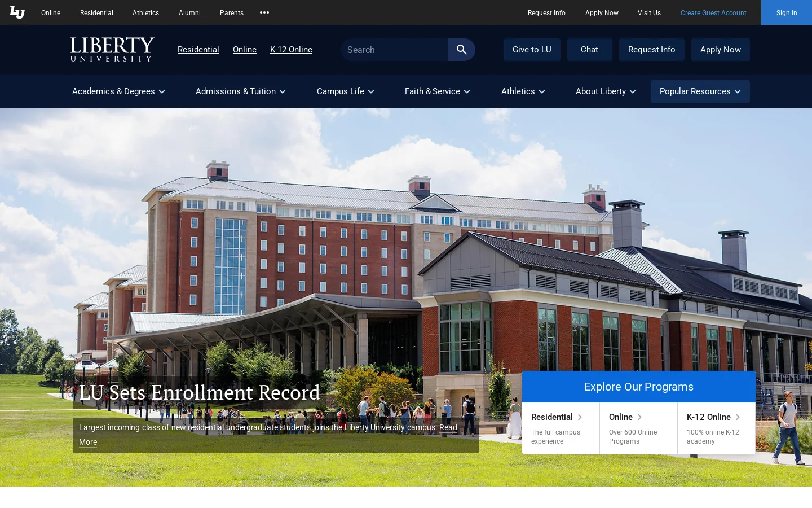Click underlined Residential link beside logo
Viewport: 812px width, 508px height.
pos(198,50)
